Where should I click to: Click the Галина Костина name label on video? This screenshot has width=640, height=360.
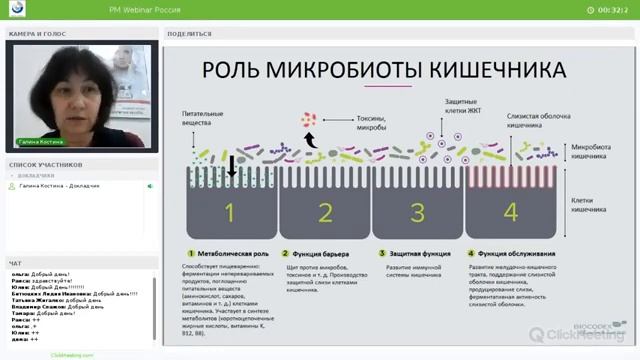click(40, 142)
